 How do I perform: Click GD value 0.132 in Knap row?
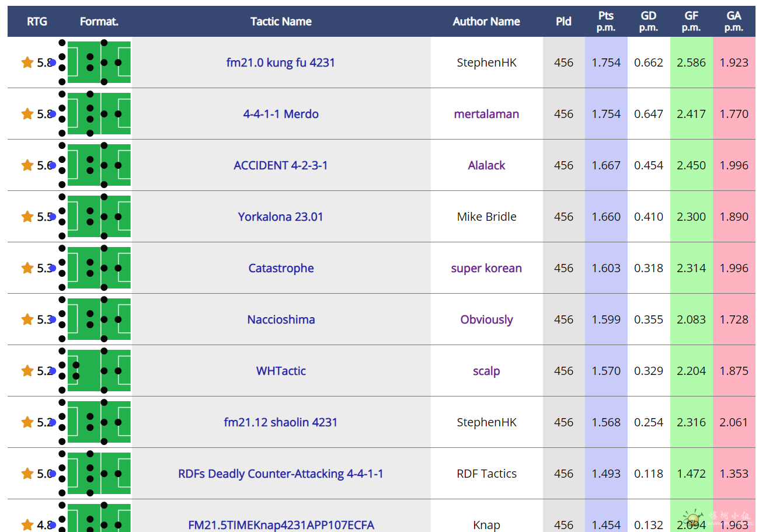(x=649, y=525)
